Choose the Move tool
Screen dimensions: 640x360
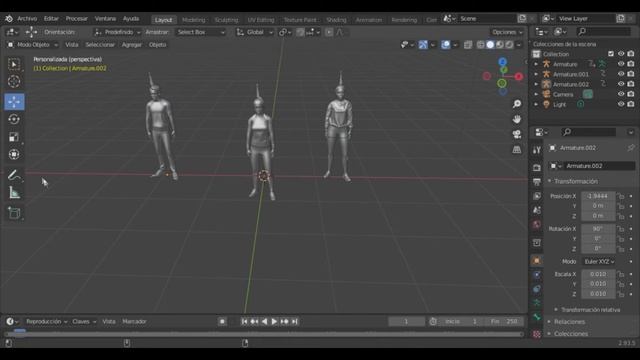[14, 102]
